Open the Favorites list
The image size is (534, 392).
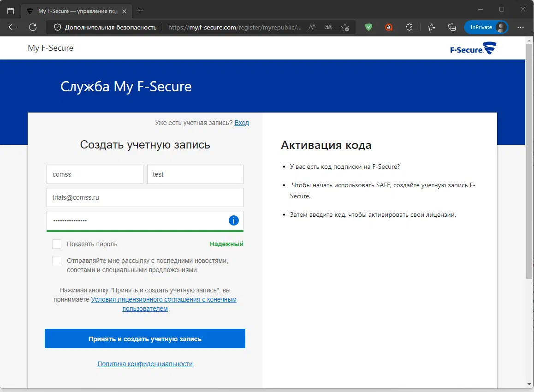click(431, 27)
